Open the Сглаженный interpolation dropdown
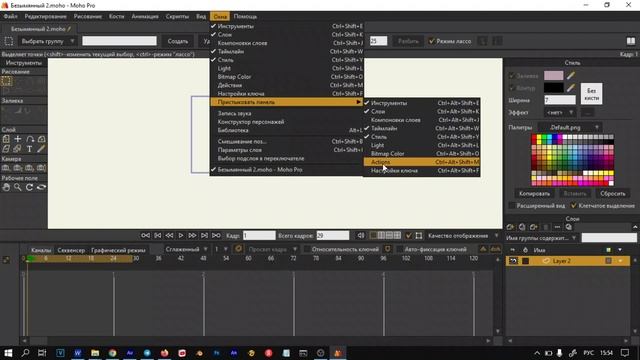 click(x=187, y=249)
